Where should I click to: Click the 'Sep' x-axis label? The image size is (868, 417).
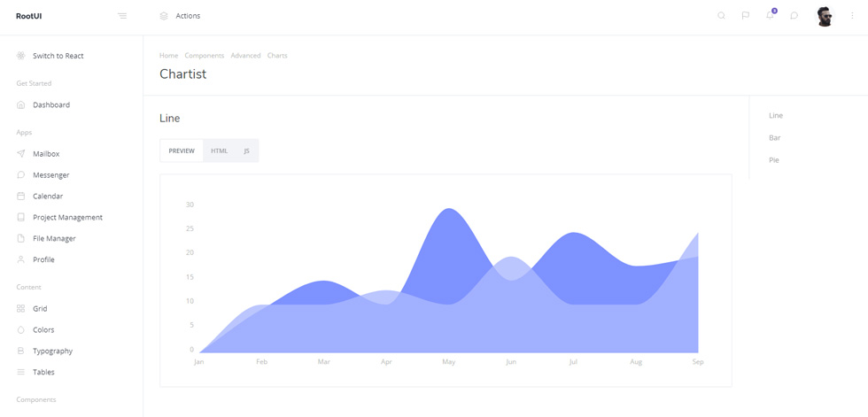tap(698, 362)
